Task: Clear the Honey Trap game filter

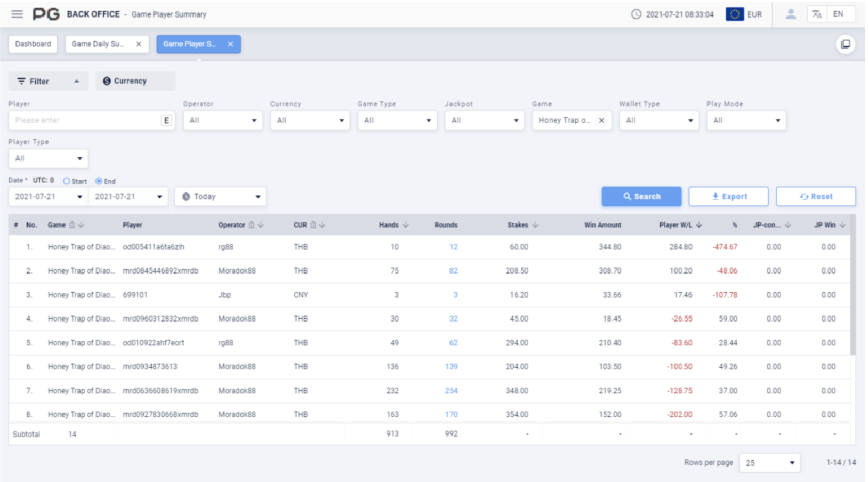Action: click(601, 120)
